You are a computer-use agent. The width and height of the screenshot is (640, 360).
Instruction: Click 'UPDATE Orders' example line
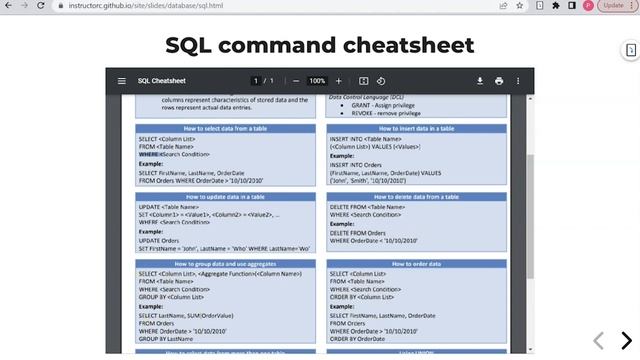[x=159, y=241]
